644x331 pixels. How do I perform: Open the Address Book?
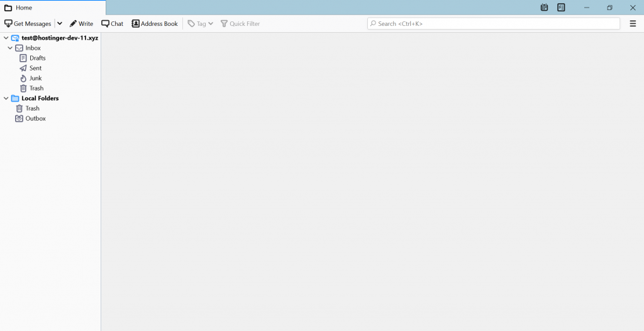coord(155,24)
